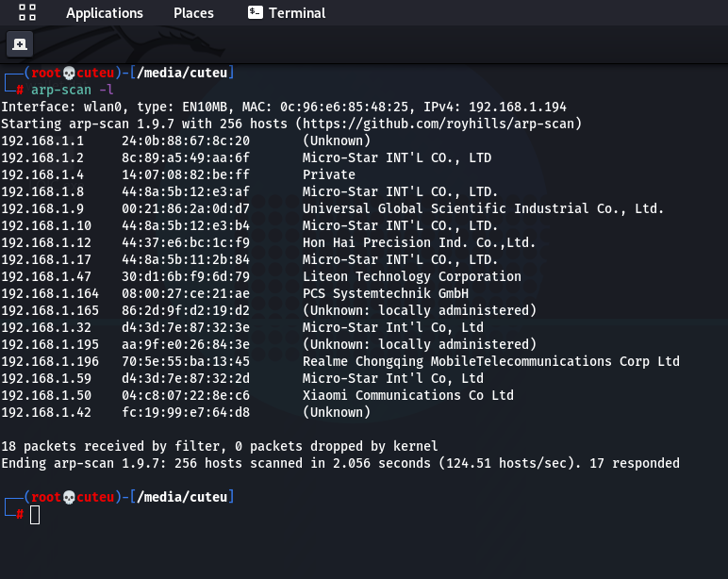Click the PCS Systemtechnik GmbH entry
Image resolution: width=728 pixels, height=579 pixels.
[x=385, y=294]
